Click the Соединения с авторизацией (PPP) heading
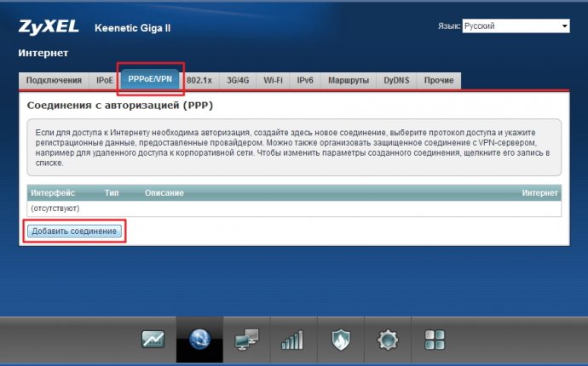 (x=120, y=106)
